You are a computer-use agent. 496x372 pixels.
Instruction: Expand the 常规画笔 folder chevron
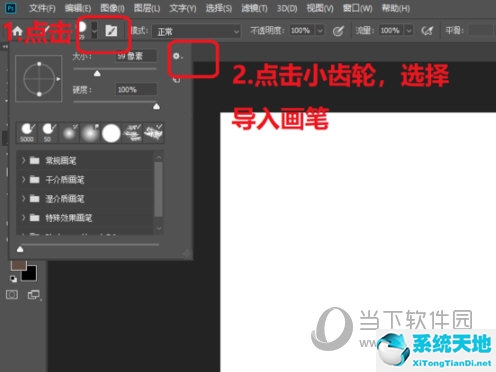point(23,160)
